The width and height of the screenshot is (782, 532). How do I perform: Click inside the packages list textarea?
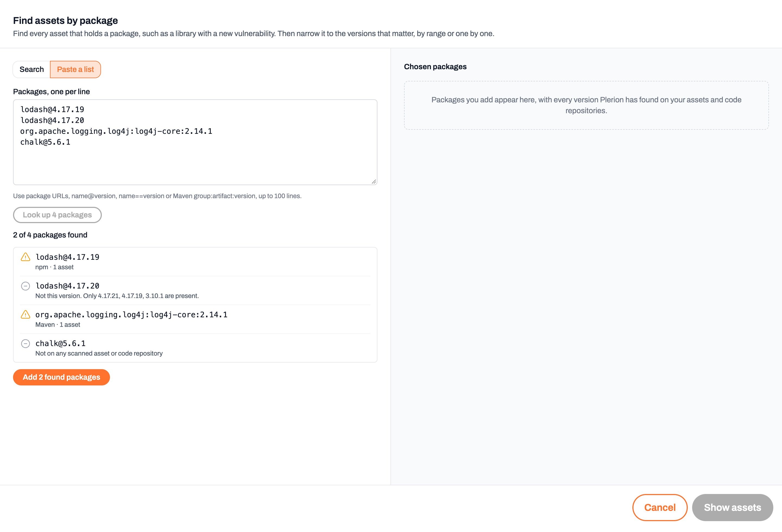(195, 142)
